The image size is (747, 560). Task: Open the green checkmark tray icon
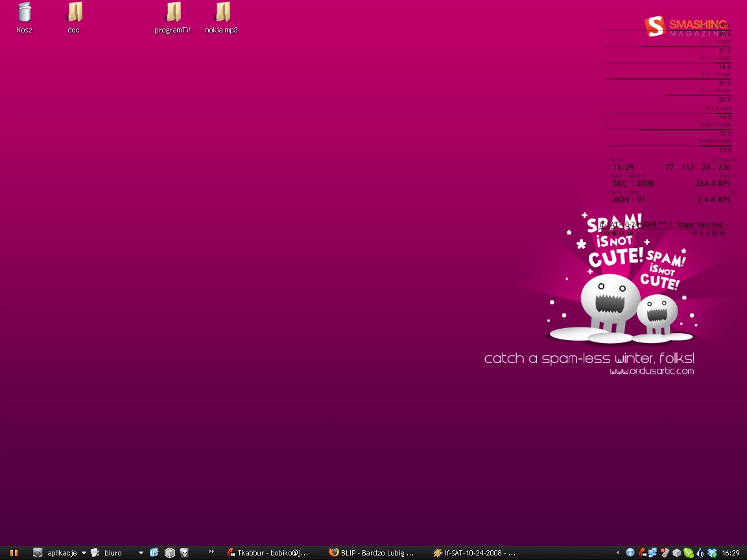pyautogui.click(x=689, y=553)
